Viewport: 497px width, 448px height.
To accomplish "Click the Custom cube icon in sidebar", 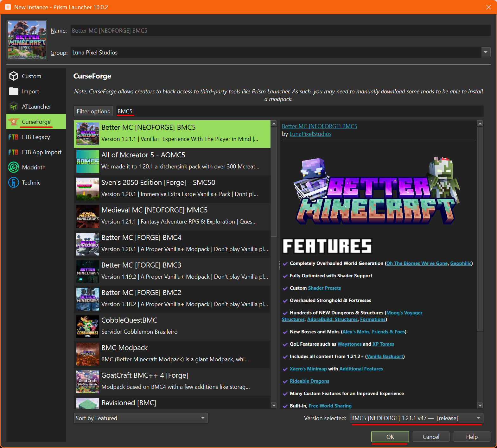I will pos(14,76).
